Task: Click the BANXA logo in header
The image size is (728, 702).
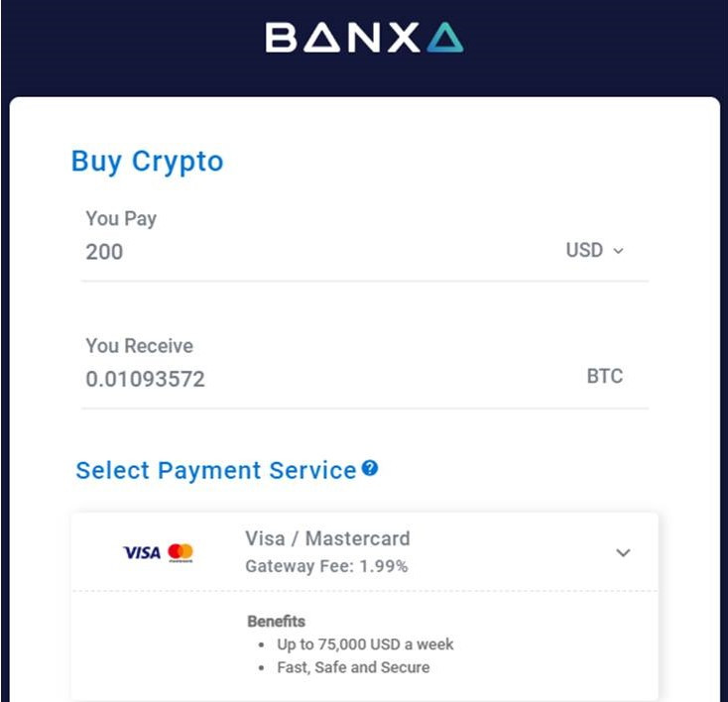Action: (364, 37)
